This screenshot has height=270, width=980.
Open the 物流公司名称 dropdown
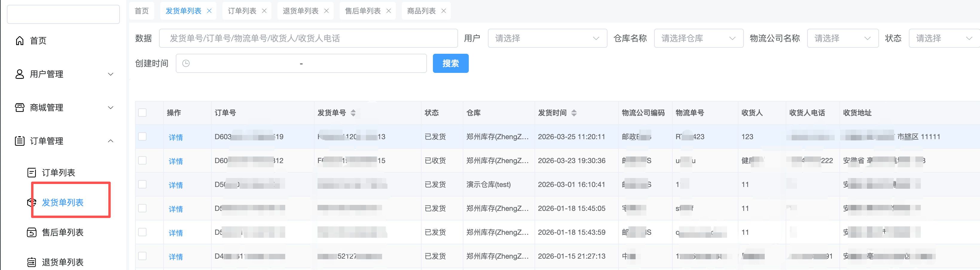click(843, 39)
